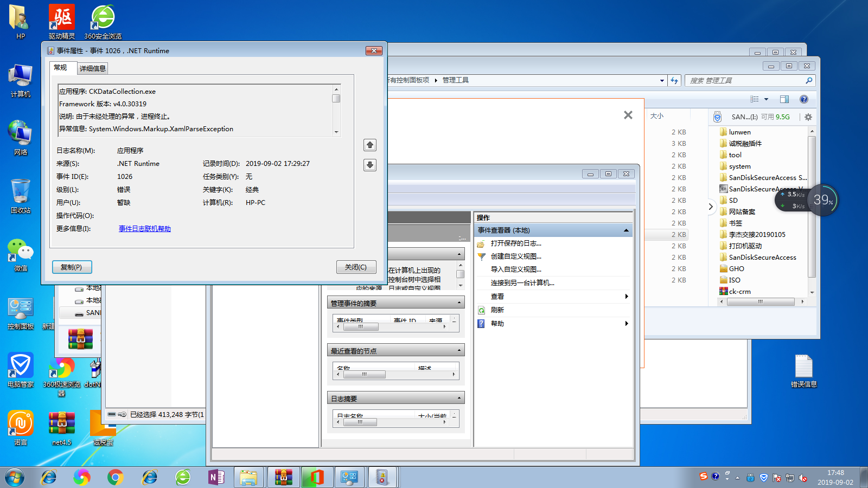
Task: Select the 常规 tab in event properties
Action: [61, 68]
